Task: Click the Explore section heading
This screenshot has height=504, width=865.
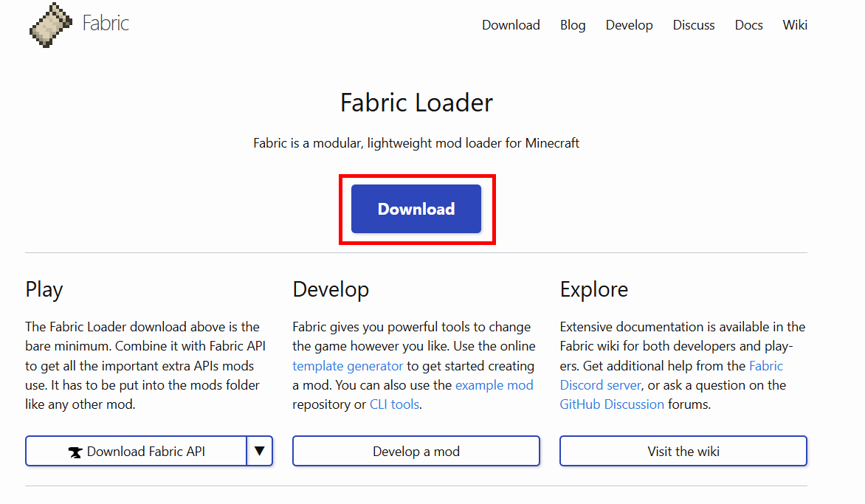Action: pos(593,289)
